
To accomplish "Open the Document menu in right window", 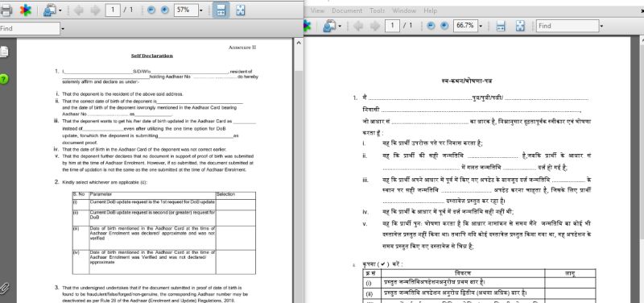I will (x=347, y=10).
